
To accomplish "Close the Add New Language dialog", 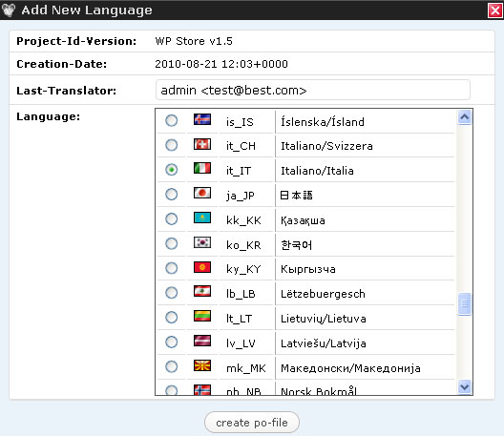I will [x=495, y=10].
